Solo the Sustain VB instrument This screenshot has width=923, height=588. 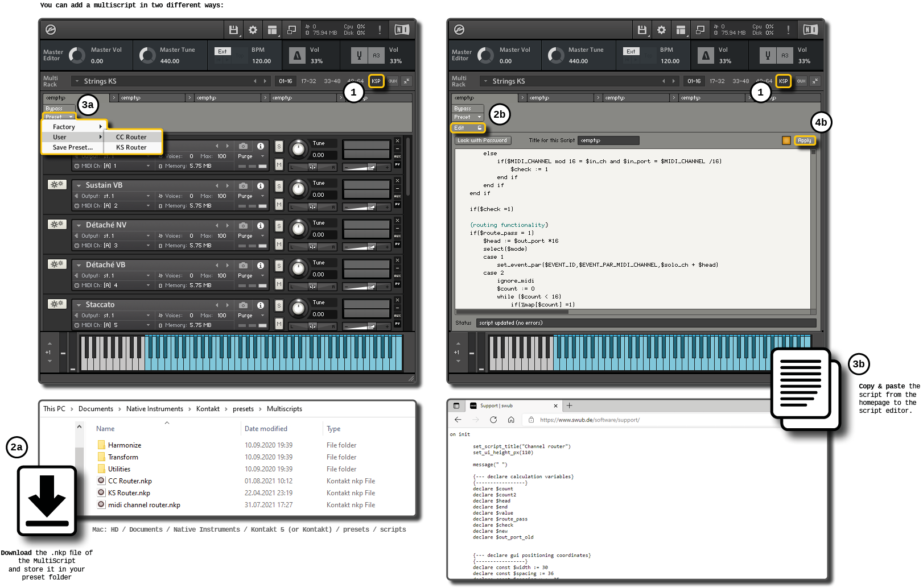coord(279,186)
